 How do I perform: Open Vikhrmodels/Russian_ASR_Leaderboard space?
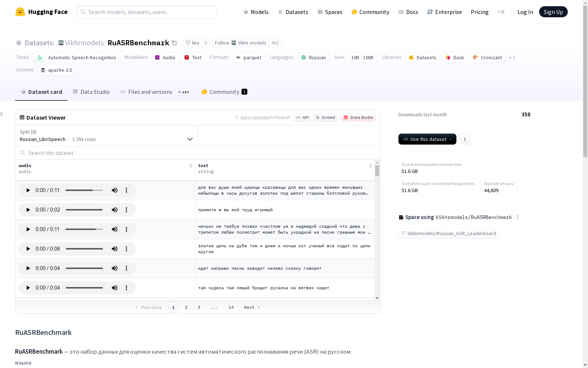click(449, 233)
